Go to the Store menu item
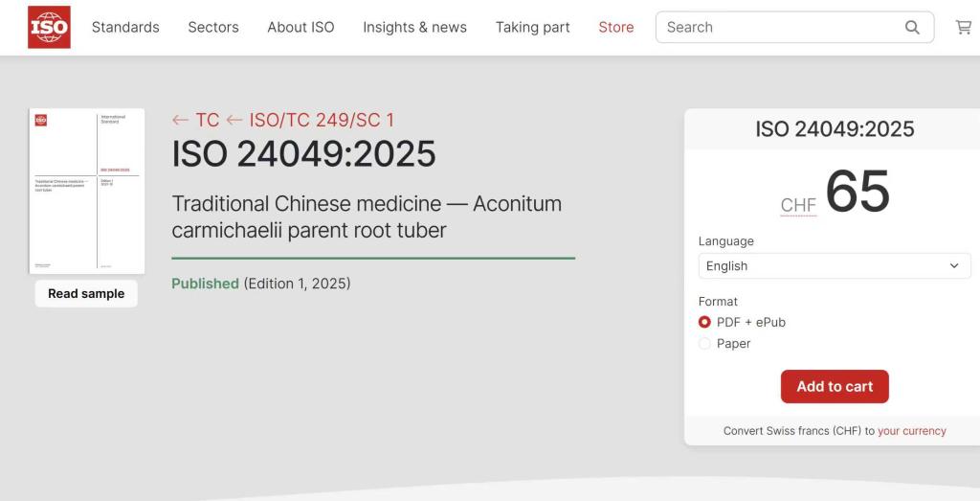The height and width of the screenshot is (501, 980). pyautogui.click(x=615, y=27)
